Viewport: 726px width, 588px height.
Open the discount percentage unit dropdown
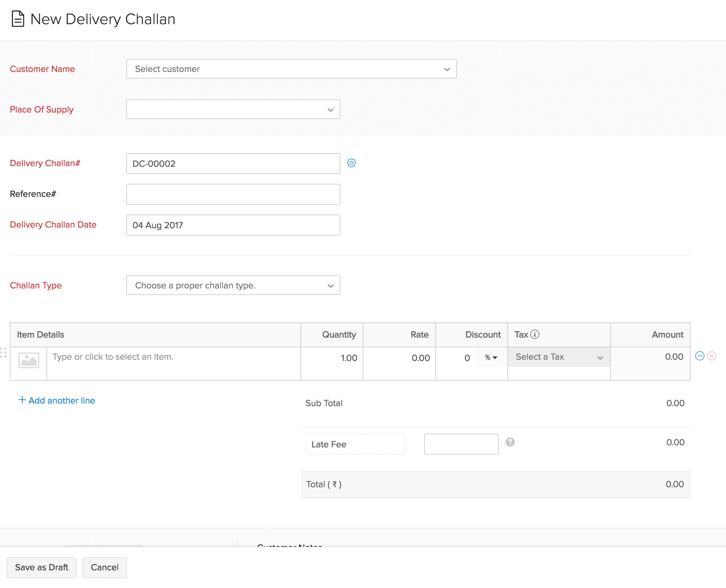(x=491, y=357)
